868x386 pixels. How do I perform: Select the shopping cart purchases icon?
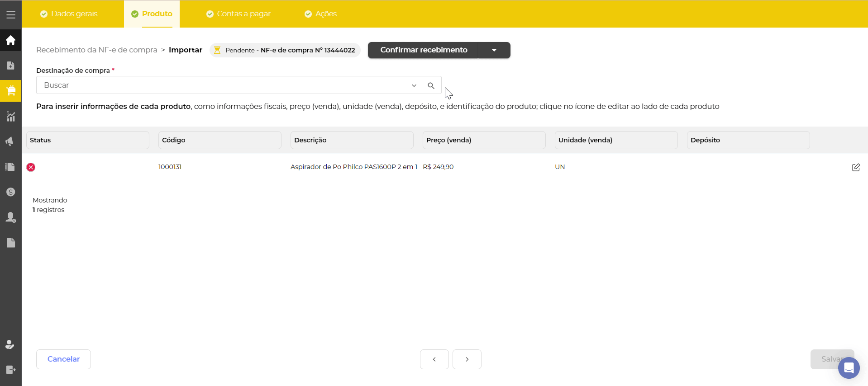[x=11, y=91]
